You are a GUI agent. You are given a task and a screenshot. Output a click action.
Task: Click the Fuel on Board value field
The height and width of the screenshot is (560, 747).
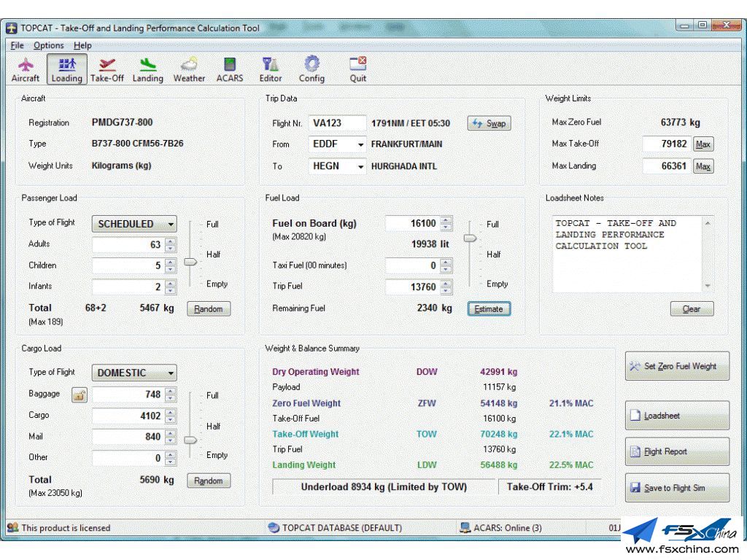point(413,223)
